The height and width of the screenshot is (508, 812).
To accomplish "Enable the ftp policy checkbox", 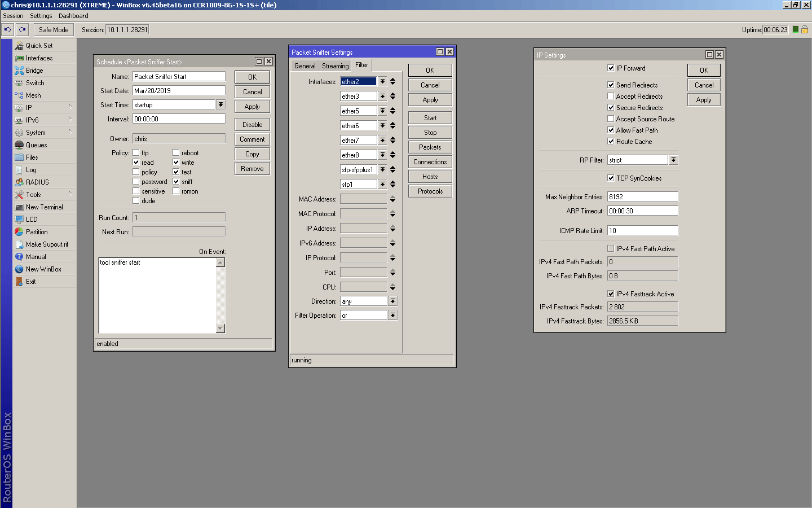I will (x=136, y=153).
